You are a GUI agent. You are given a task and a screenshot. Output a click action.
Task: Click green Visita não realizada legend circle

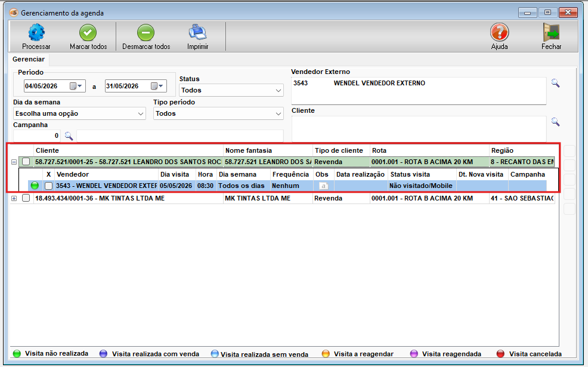[x=17, y=353]
